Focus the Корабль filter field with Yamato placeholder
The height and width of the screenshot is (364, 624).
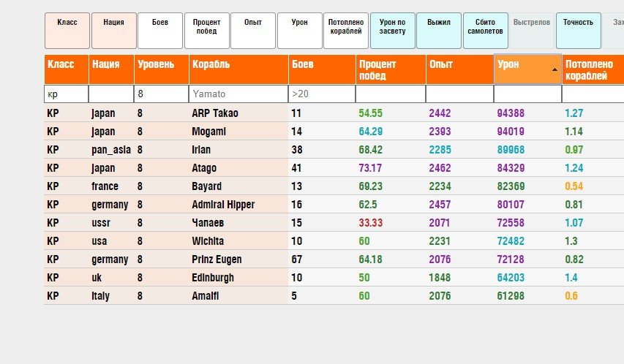[238, 94]
